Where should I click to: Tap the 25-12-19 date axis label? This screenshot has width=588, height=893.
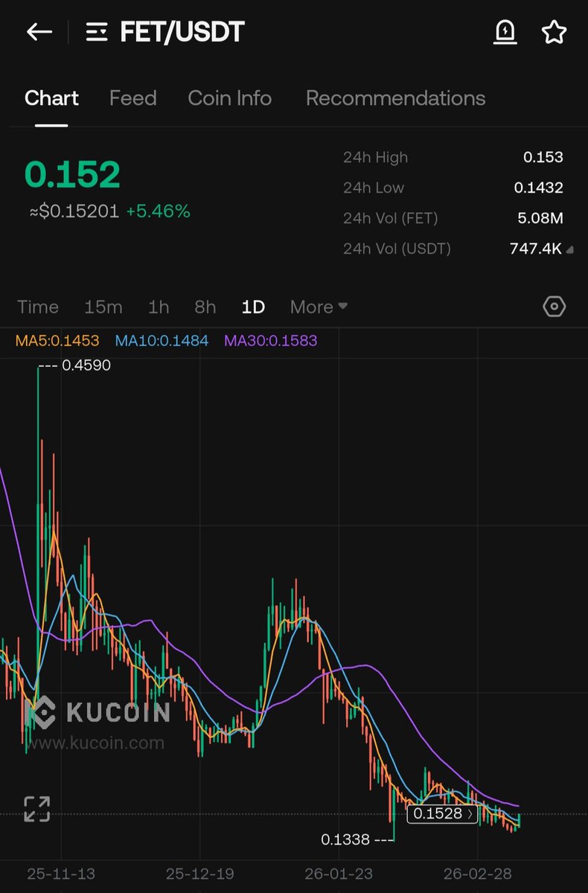click(200, 874)
